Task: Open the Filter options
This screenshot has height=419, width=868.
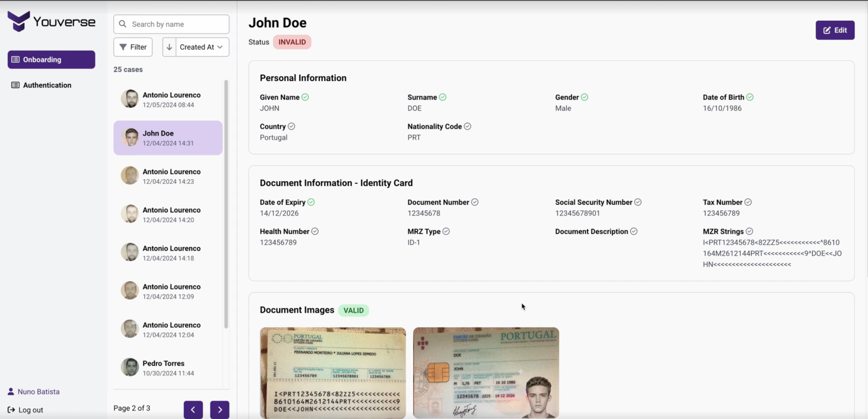Action: click(133, 47)
